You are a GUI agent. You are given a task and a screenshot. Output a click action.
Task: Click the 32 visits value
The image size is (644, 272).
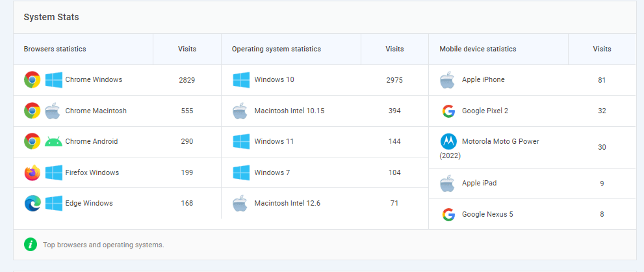pyautogui.click(x=602, y=111)
